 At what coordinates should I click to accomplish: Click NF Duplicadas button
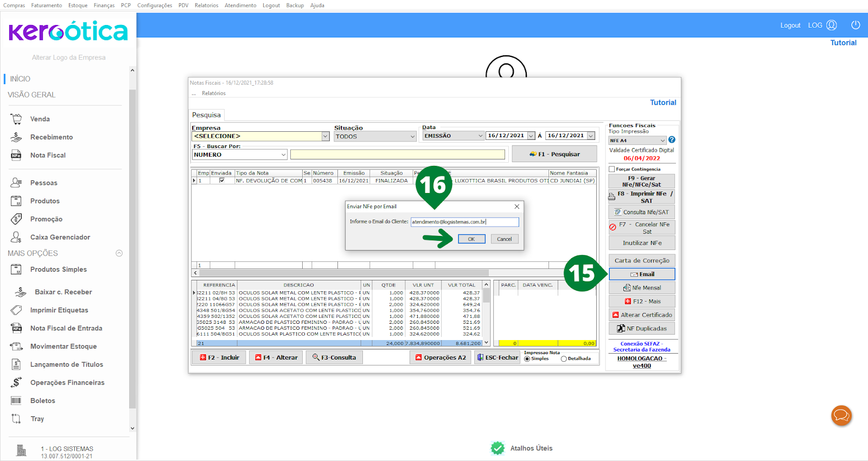coord(642,329)
